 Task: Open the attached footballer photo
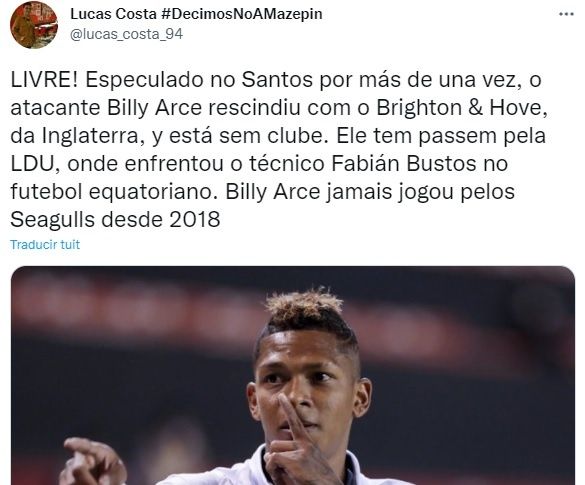292,375
